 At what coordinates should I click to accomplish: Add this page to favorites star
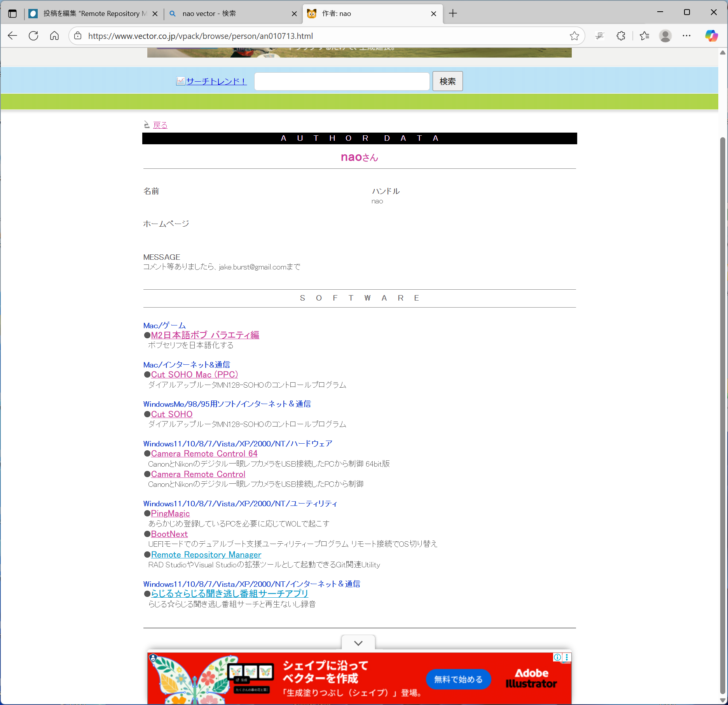(x=574, y=36)
